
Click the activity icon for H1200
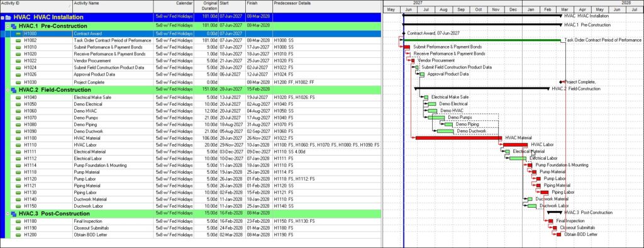tap(18, 235)
